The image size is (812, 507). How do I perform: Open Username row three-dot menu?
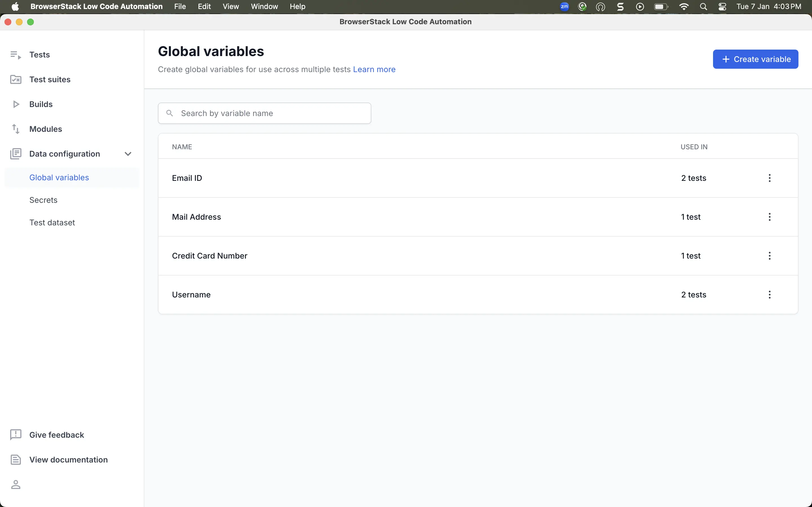click(x=769, y=295)
